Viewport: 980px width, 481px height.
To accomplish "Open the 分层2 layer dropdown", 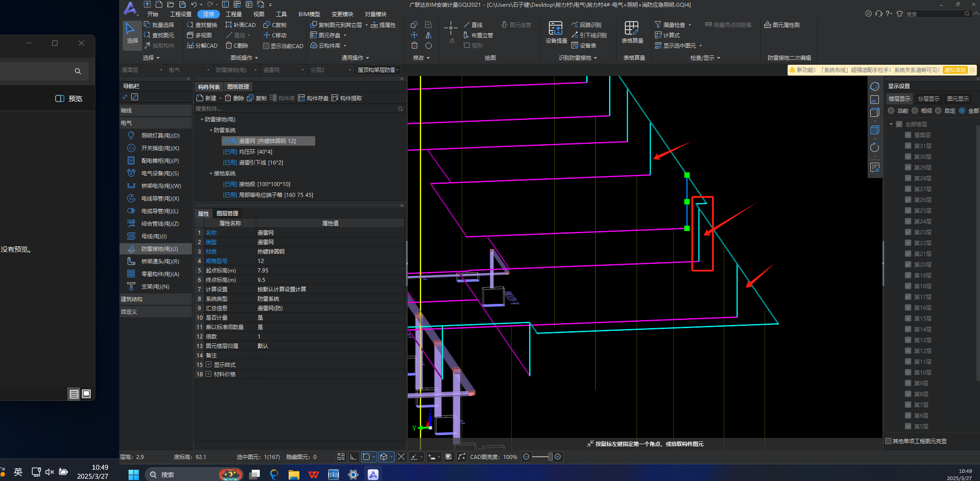I will click(x=330, y=70).
